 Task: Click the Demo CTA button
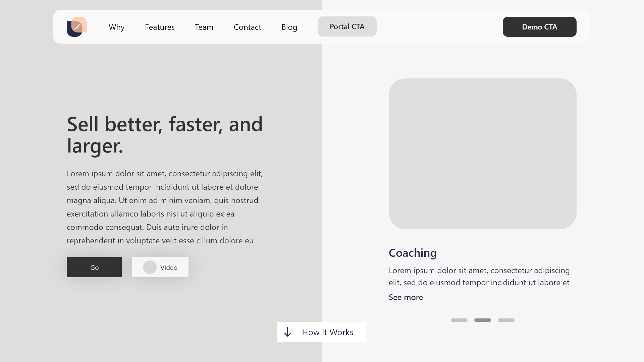tap(539, 27)
